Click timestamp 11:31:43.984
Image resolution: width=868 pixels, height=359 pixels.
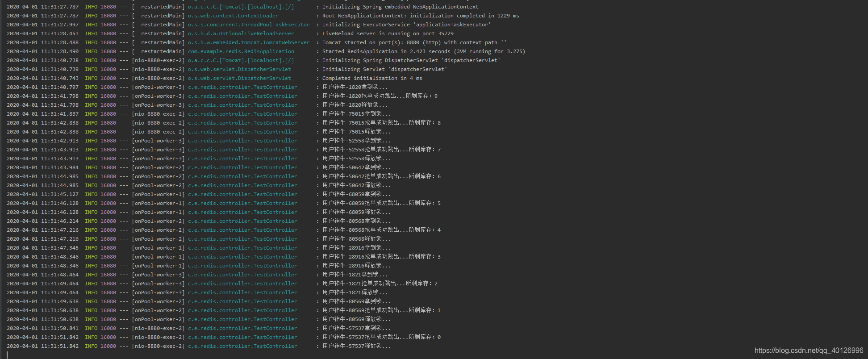60,167
